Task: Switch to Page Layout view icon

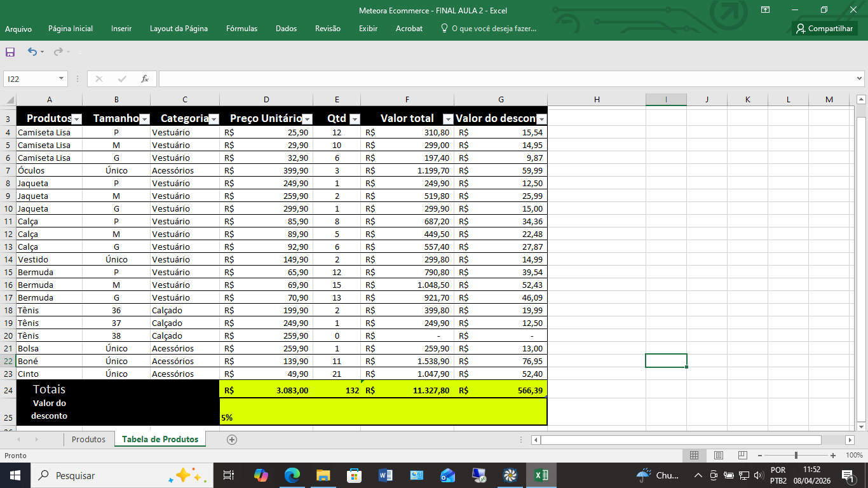Action: 719,456
